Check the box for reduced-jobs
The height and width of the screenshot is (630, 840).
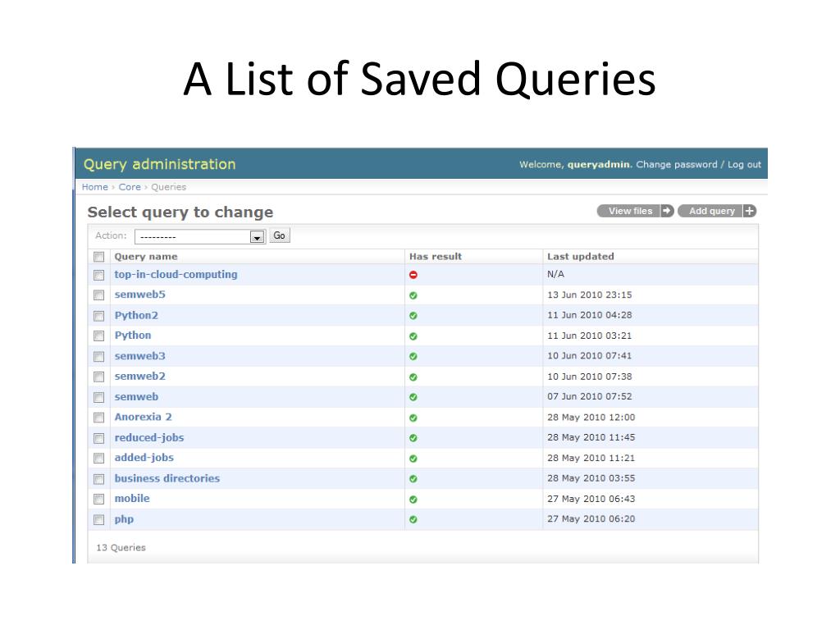(98, 438)
